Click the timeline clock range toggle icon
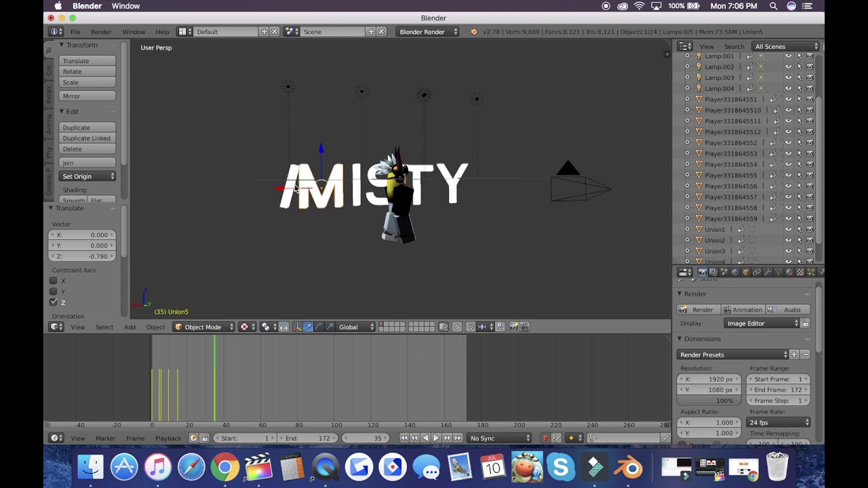868x488 pixels. 194,438
